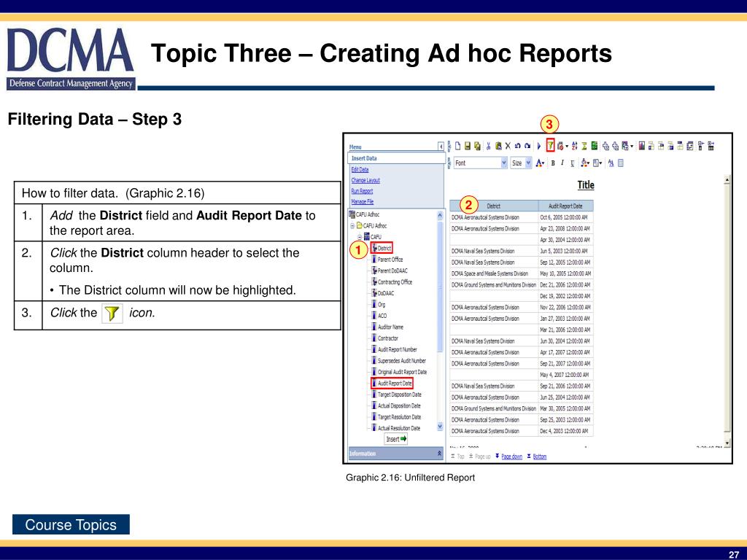Collapse the CAFU query subject node

tap(360, 237)
